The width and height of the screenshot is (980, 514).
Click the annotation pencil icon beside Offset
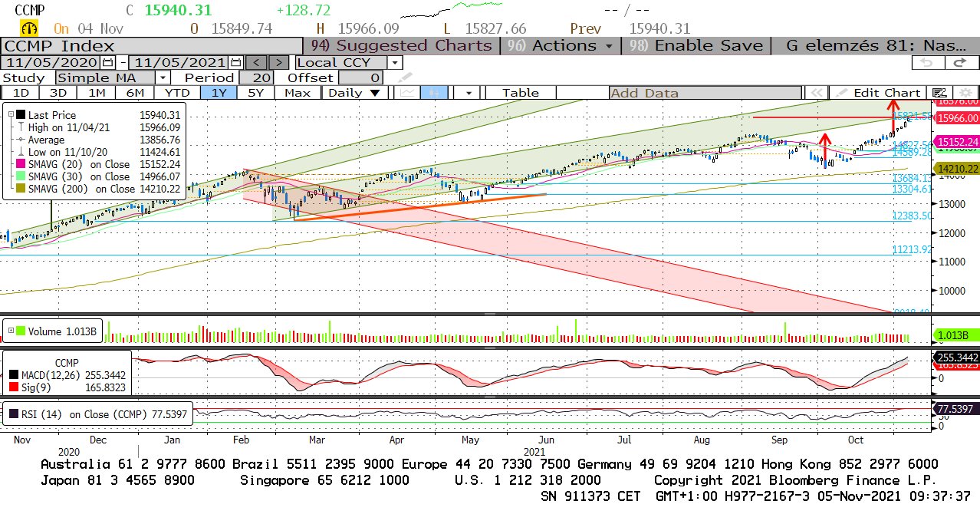pos(404,77)
